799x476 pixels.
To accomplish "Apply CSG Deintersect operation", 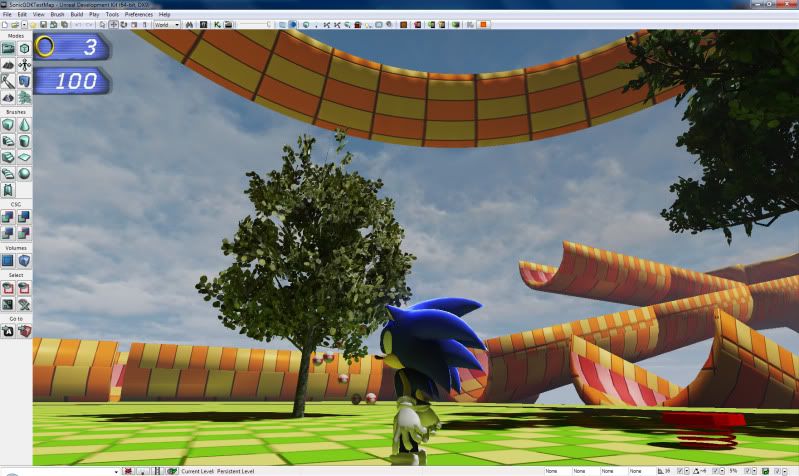I will click(24, 233).
